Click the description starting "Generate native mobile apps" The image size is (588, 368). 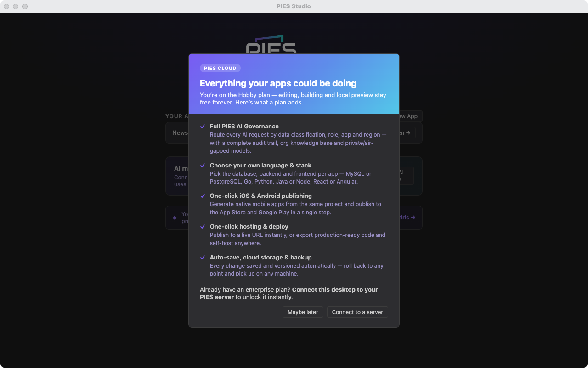pyautogui.click(x=295, y=208)
